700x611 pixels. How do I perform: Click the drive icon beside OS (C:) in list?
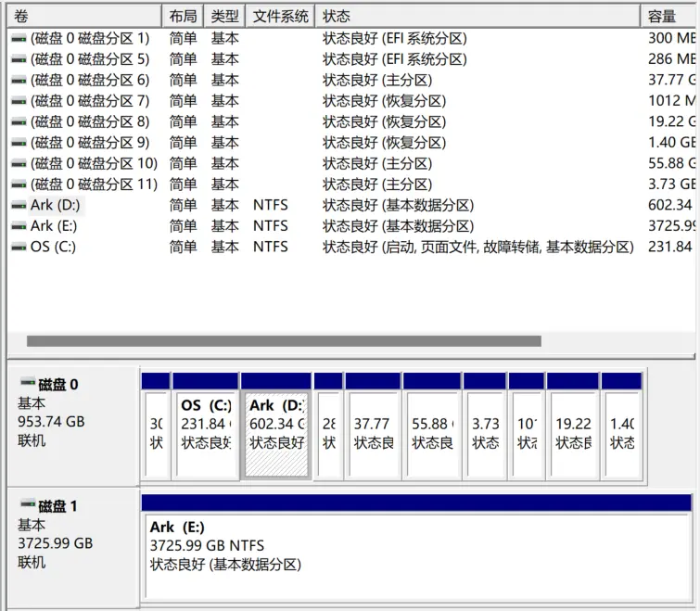tap(19, 247)
